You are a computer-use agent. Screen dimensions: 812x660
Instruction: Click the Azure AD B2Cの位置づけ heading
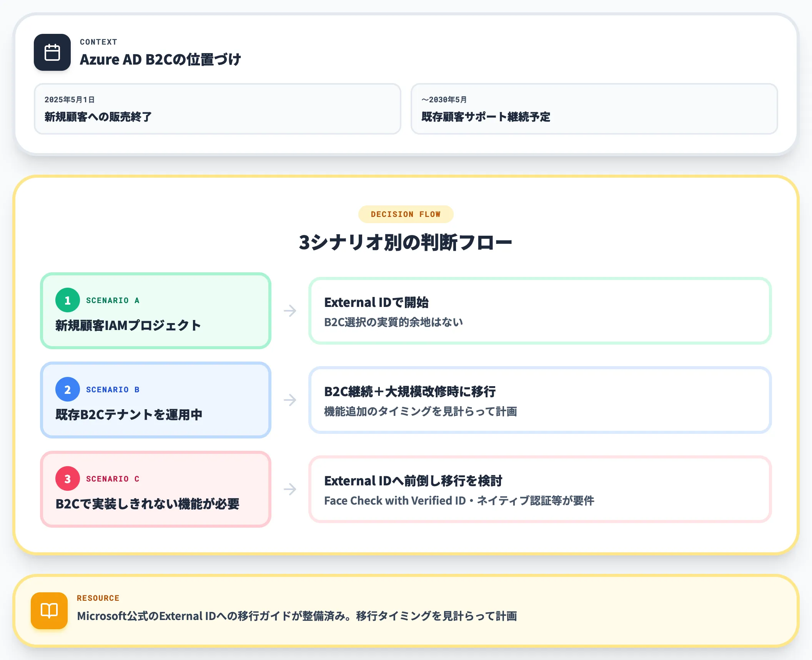[160, 60]
